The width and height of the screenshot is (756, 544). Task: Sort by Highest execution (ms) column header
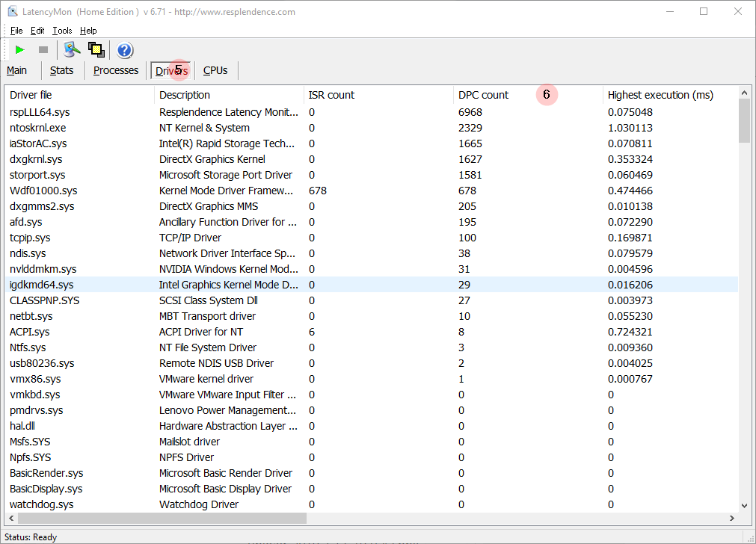(x=670, y=95)
